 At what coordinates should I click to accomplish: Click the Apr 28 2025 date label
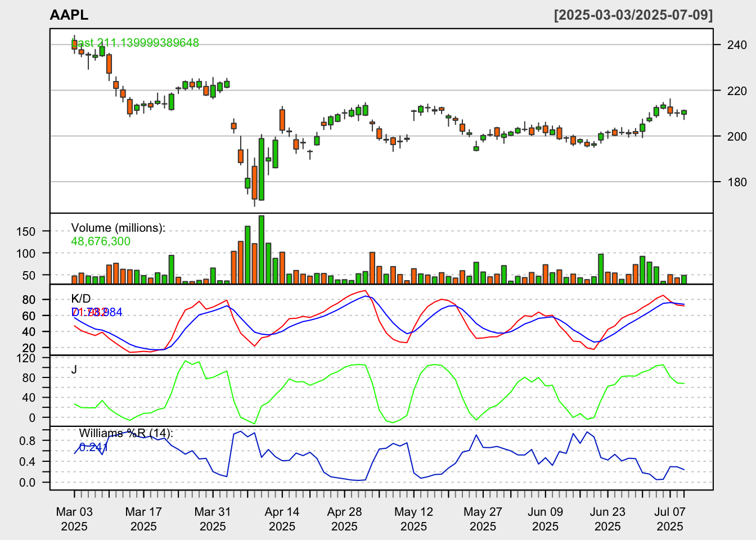[344, 519]
